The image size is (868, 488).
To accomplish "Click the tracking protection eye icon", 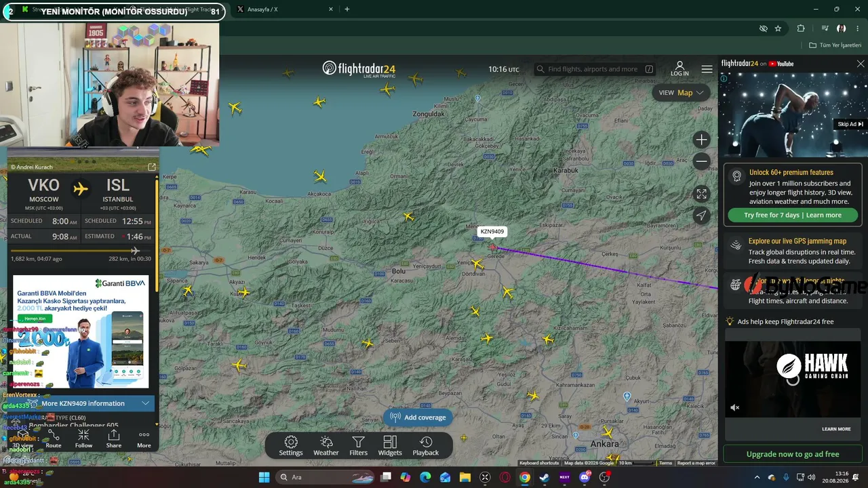I will pyautogui.click(x=764, y=28).
